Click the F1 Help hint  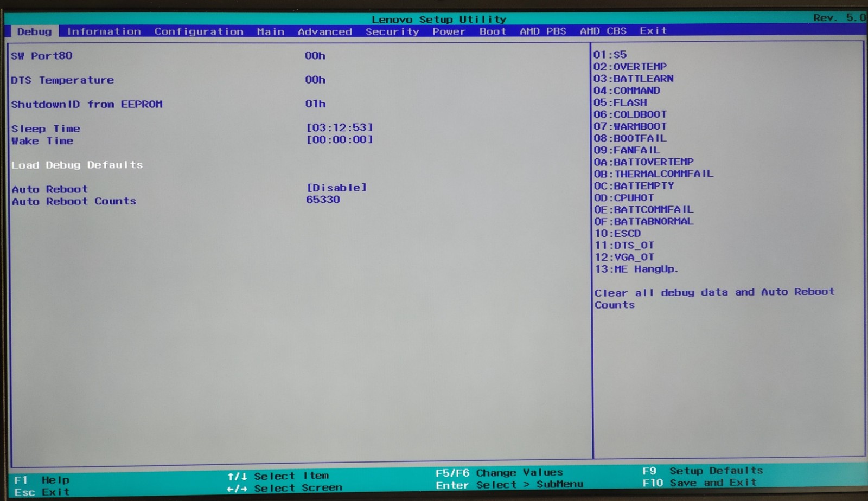(42, 480)
